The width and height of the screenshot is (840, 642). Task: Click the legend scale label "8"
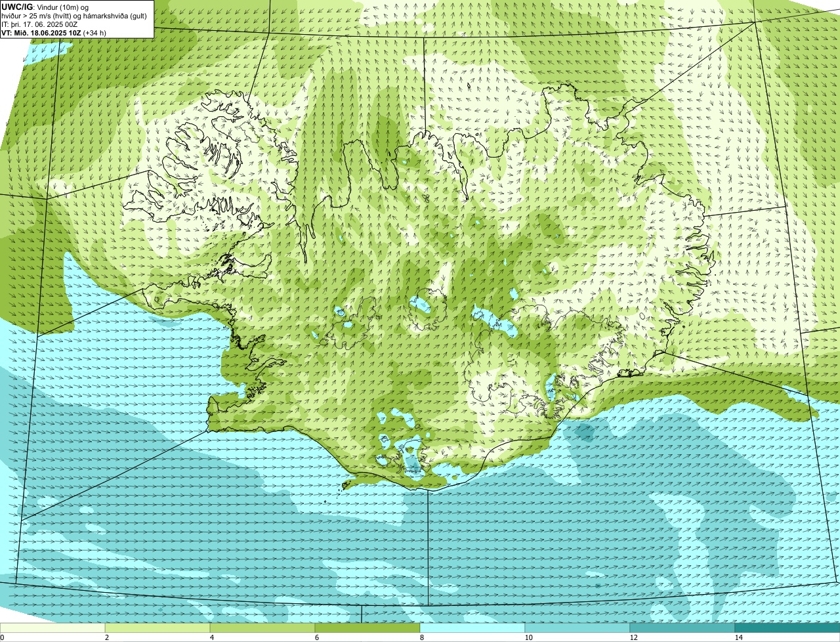click(421, 637)
